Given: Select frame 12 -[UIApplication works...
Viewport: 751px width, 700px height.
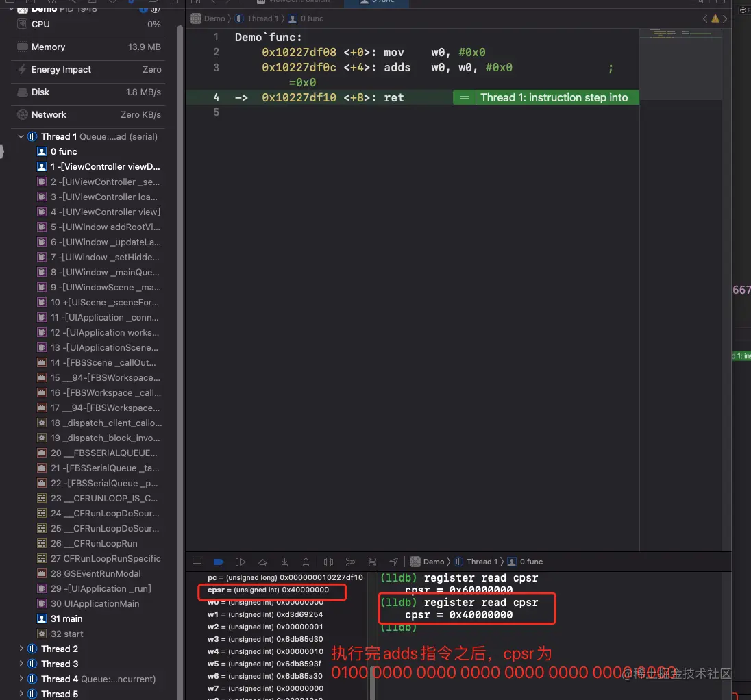Looking at the screenshot, I should tap(99, 332).
